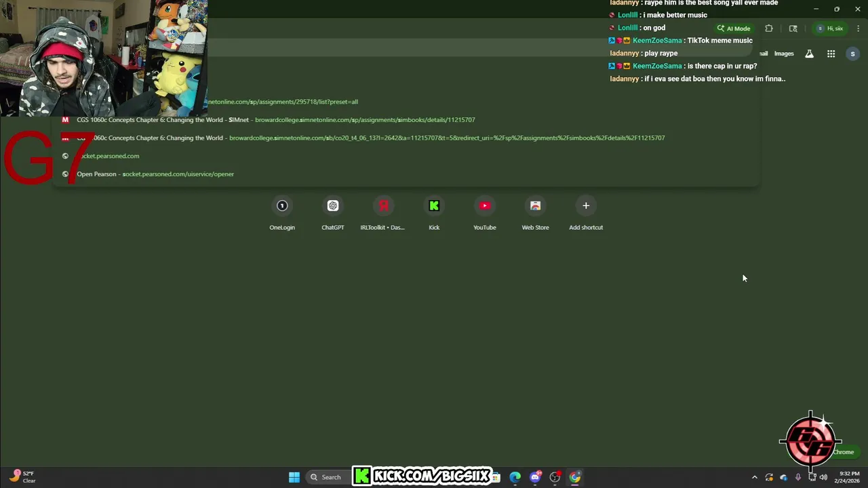Open the volume speaker tray icon
This screenshot has height=488, width=868.
(x=823, y=477)
